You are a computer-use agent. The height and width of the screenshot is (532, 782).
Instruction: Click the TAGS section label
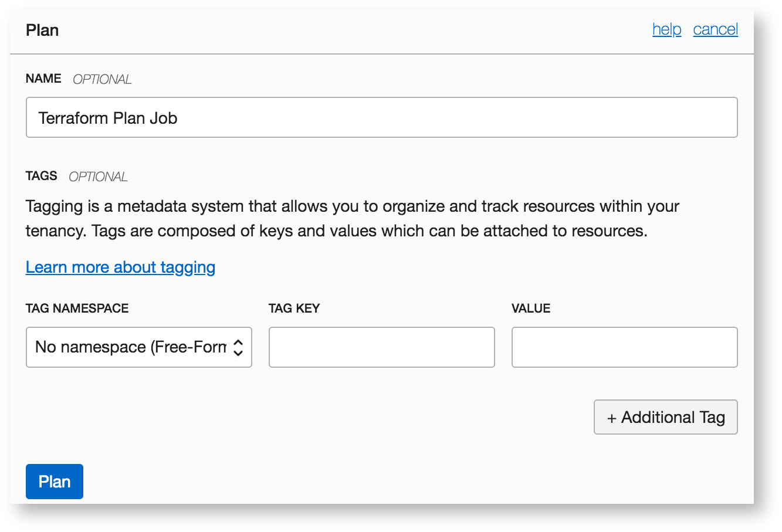(42, 176)
